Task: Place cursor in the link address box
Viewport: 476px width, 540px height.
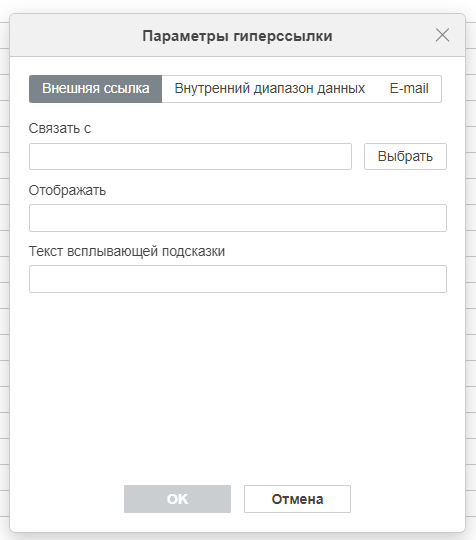Action: coord(190,156)
